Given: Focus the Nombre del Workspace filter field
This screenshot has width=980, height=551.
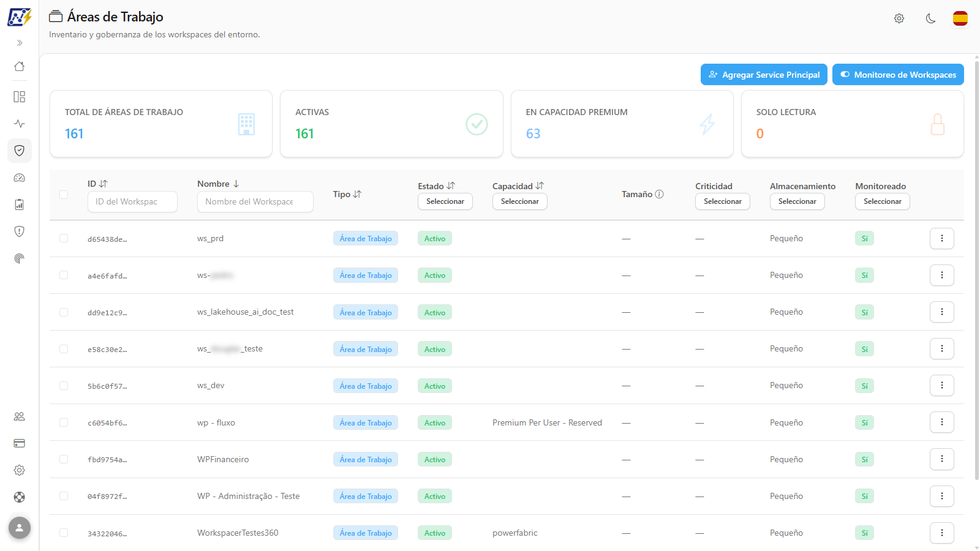Looking at the screenshot, I should [x=255, y=201].
